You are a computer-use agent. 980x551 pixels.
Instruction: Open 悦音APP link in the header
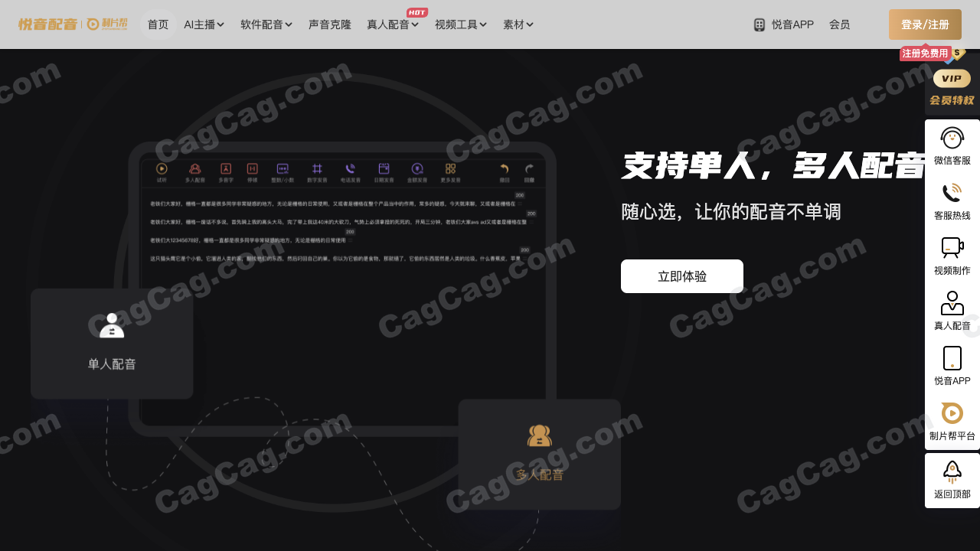(783, 24)
